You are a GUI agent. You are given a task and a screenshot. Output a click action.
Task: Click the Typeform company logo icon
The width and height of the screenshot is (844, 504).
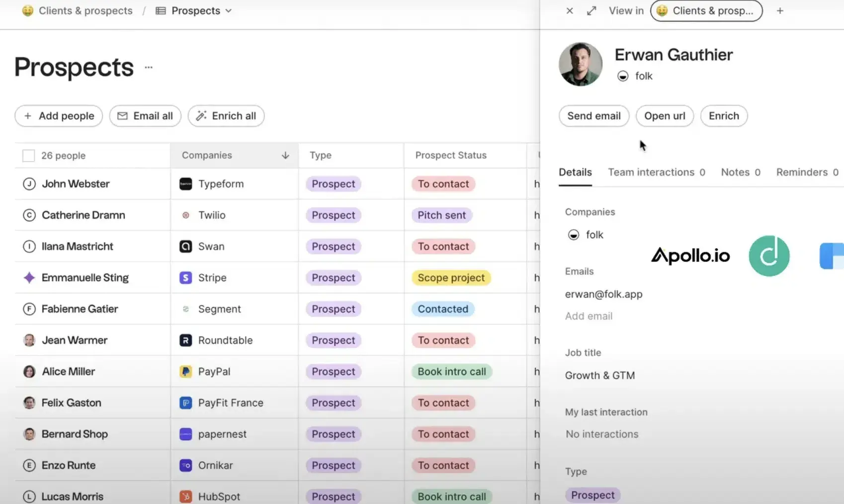(185, 183)
